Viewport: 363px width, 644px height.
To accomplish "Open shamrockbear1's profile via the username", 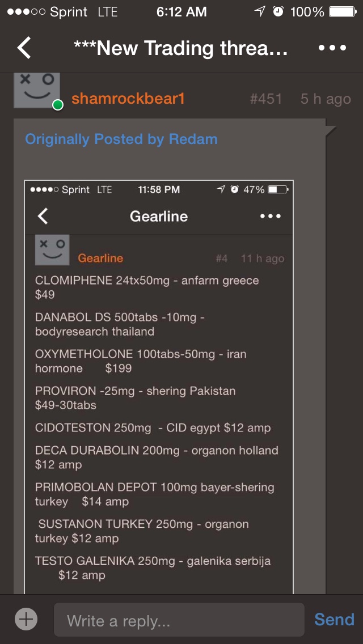I will [128, 99].
